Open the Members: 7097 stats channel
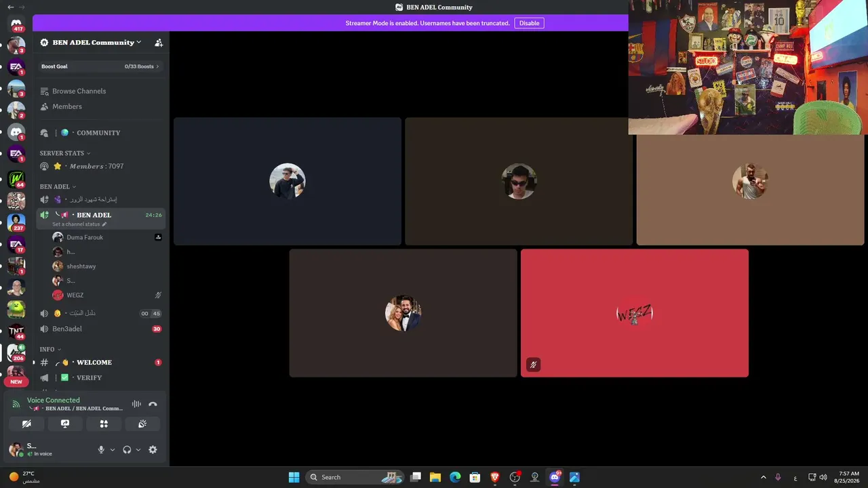This screenshot has width=868, height=488. coord(100,166)
